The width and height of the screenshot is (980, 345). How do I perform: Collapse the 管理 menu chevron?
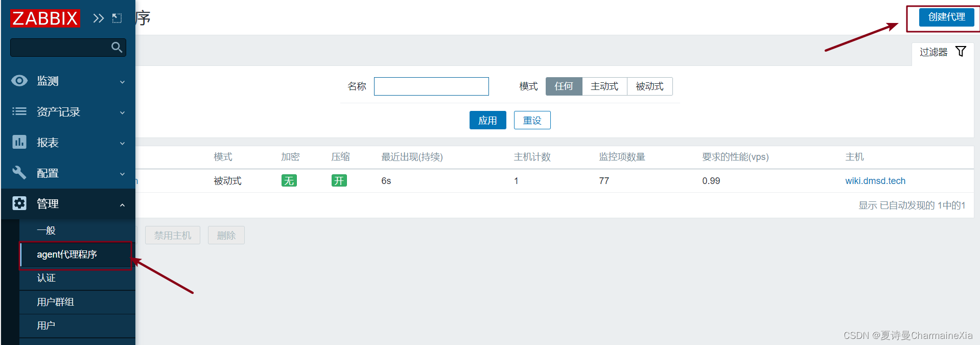(123, 204)
